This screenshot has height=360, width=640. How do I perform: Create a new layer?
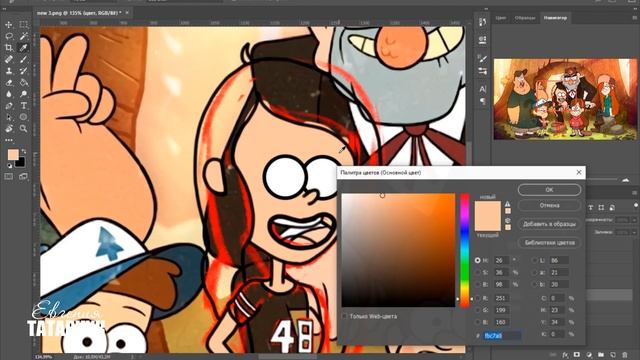[x=613, y=355]
